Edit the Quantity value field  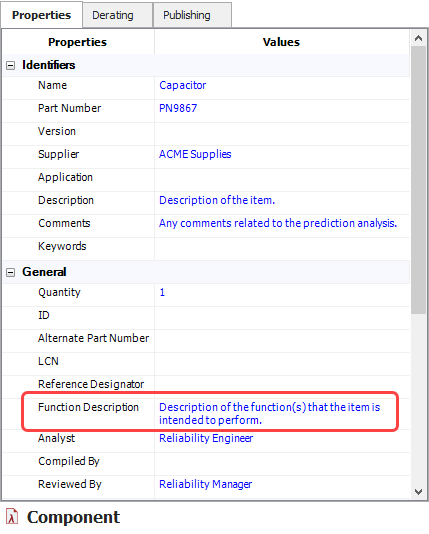[282, 292]
